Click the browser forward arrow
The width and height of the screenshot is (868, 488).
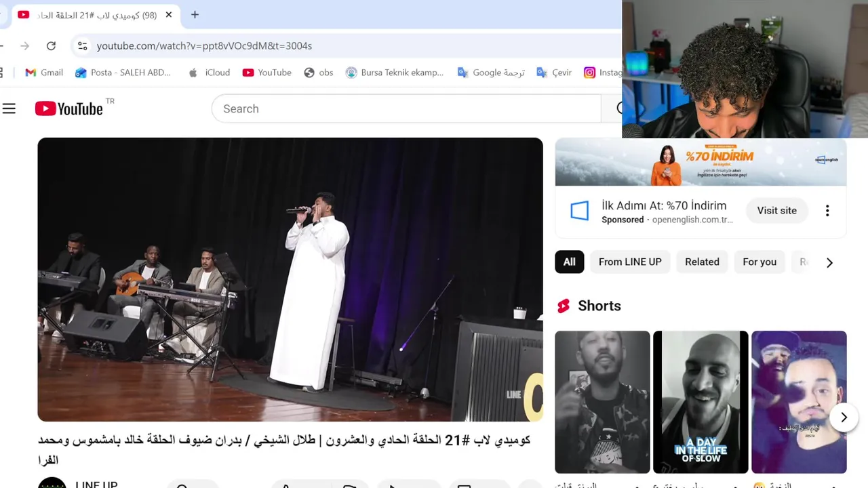(x=25, y=45)
